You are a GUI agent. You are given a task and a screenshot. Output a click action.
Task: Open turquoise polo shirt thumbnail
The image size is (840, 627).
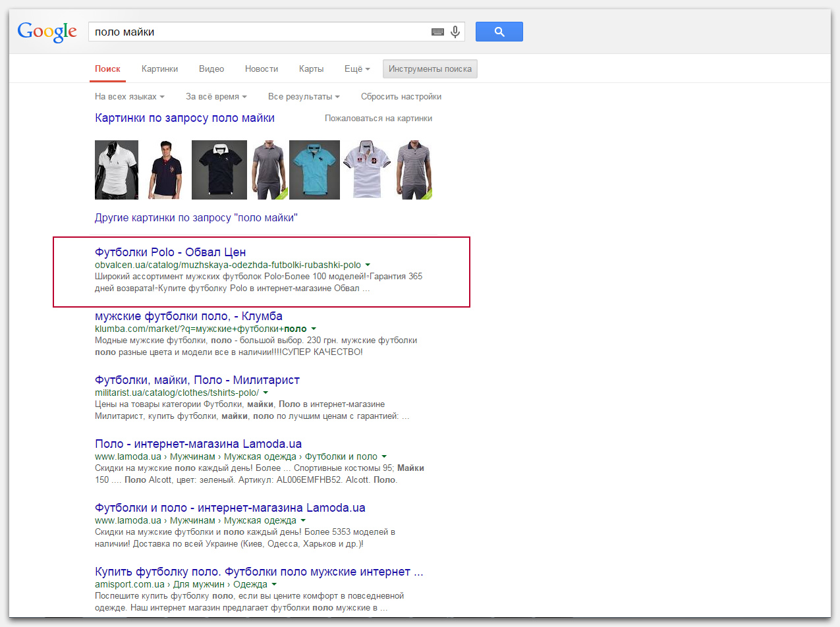click(314, 169)
